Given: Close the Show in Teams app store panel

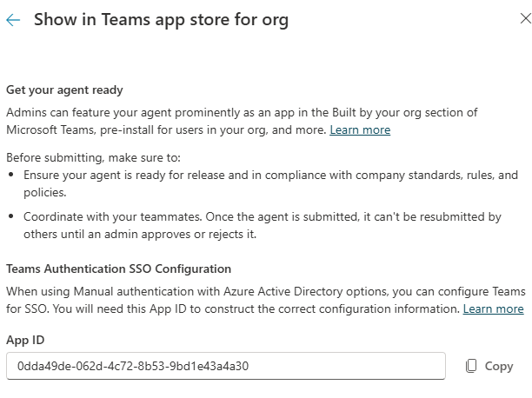Looking at the screenshot, I should [x=526, y=18].
